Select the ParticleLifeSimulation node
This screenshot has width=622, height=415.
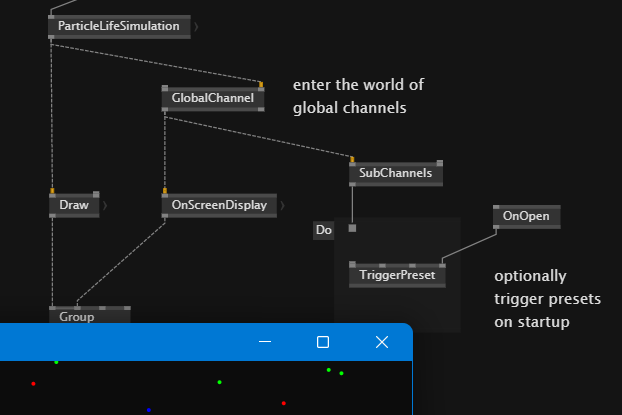click(x=119, y=26)
